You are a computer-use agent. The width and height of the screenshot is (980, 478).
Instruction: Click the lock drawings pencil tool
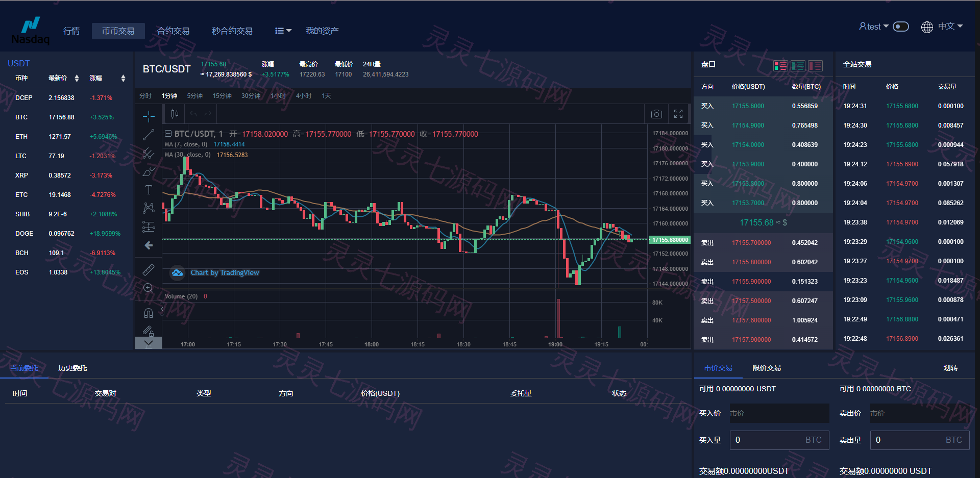(149, 331)
